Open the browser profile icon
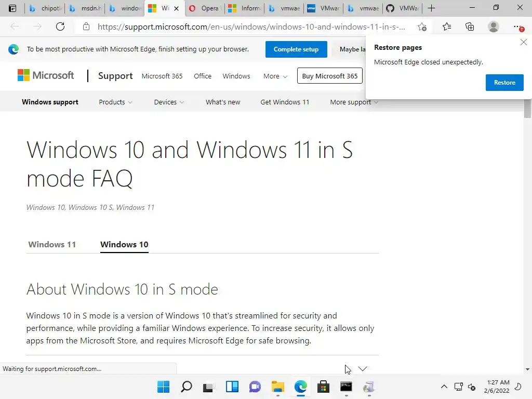 [x=494, y=26]
